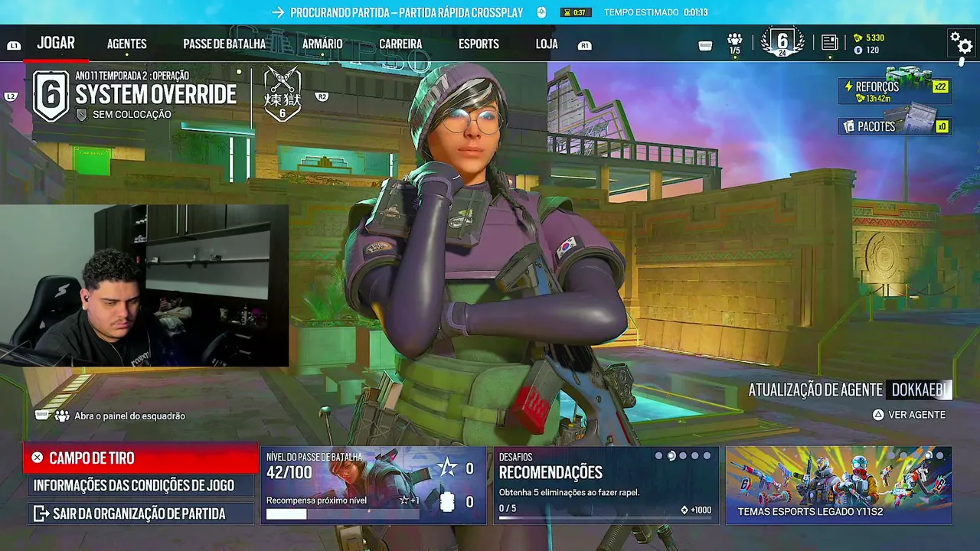Click the L1 bumper prompt icon
The height and width of the screenshot is (551, 980).
tap(13, 46)
